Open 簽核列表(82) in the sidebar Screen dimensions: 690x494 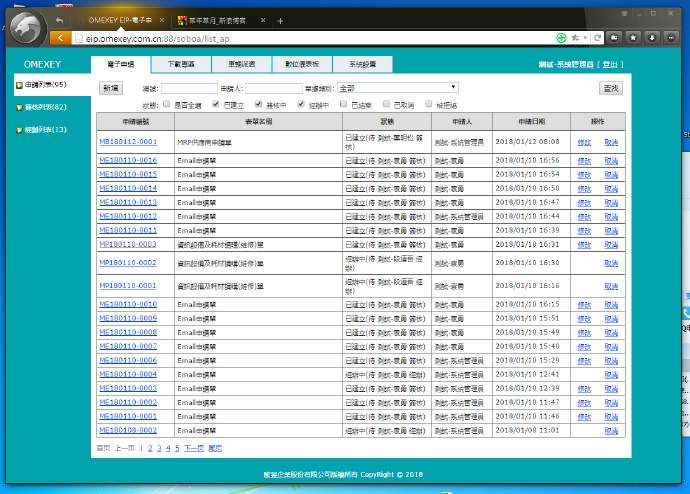(x=46, y=107)
